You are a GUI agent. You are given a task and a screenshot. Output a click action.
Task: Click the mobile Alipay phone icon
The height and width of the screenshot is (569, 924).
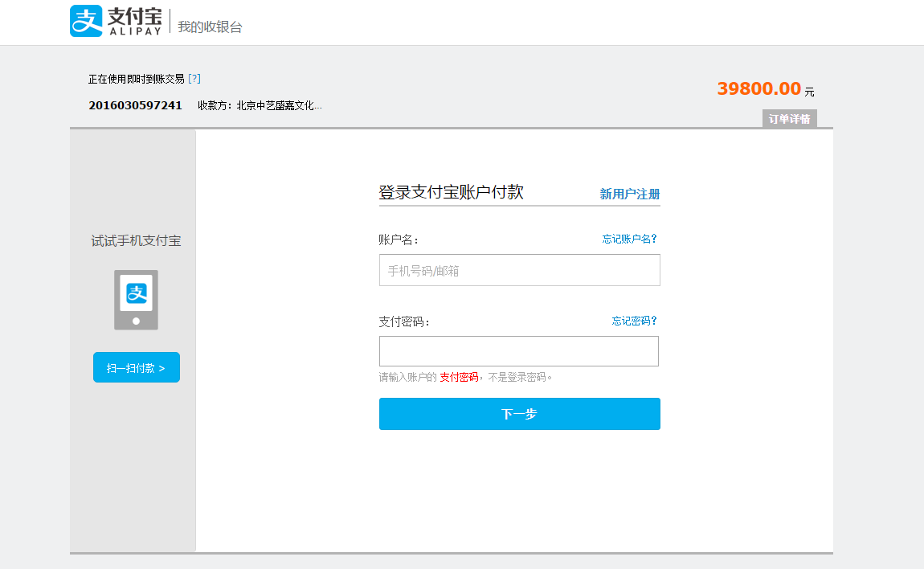pyautogui.click(x=136, y=300)
